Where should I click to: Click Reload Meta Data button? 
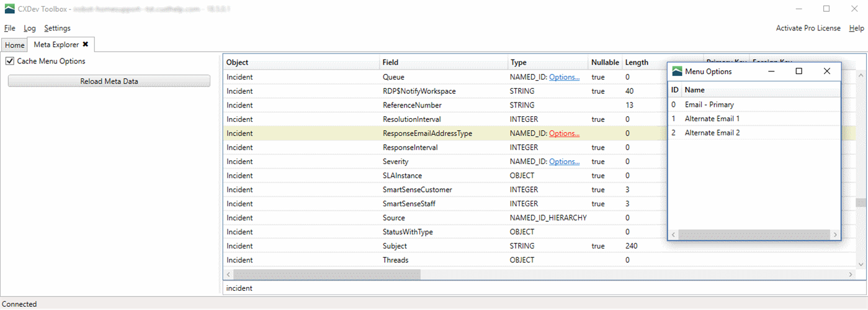[x=109, y=81]
